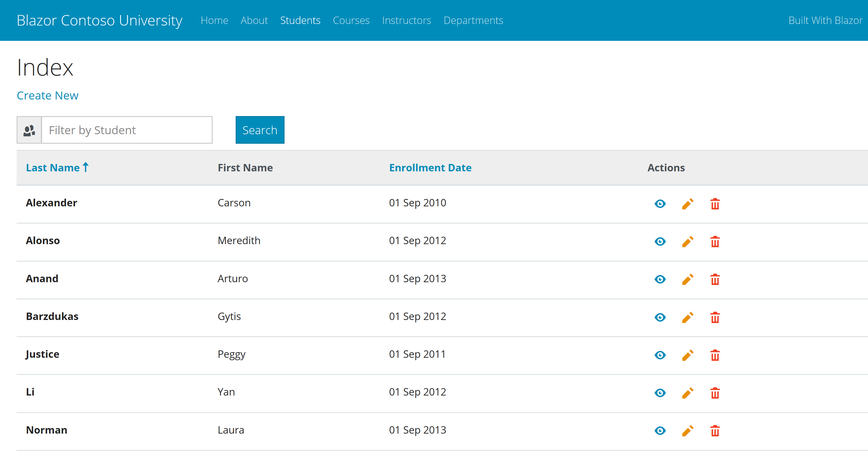Image resolution: width=868 pixels, height=460 pixels.
Task: Open the Departments menu link
Action: tap(473, 20)
